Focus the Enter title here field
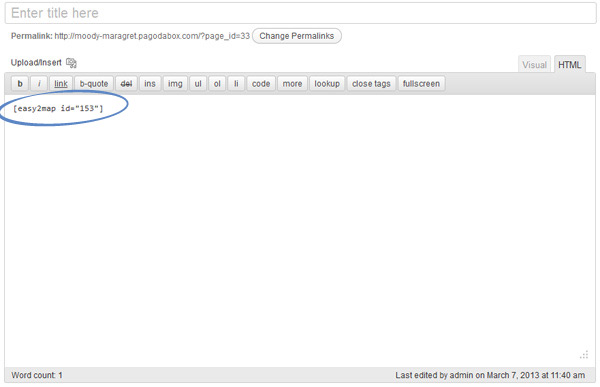Screen dimensions: 600x387 [x=300, y=13]
